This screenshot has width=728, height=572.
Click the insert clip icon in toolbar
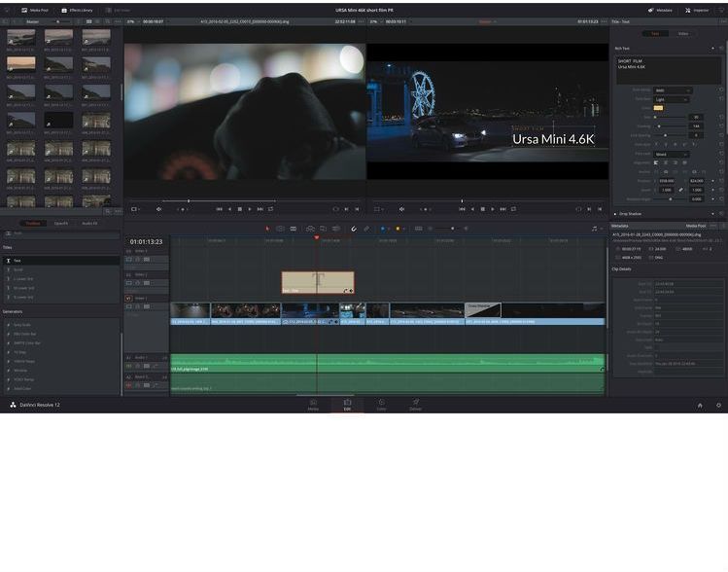point(310,229)
